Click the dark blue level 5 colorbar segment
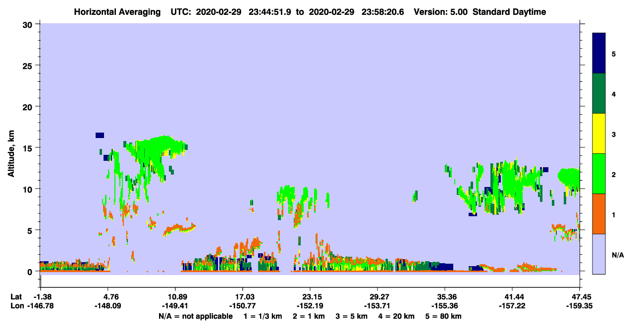644x330 pixels. (599, 53)
